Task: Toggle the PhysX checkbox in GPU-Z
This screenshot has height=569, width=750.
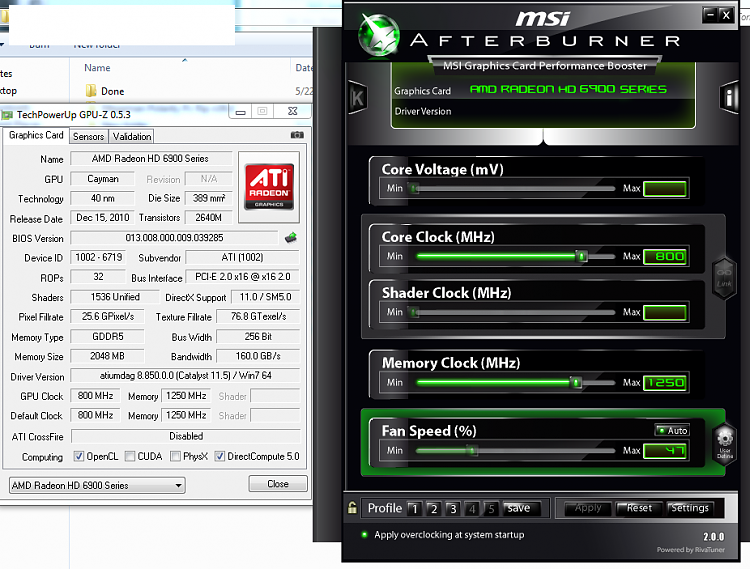Action: point(175,456)
